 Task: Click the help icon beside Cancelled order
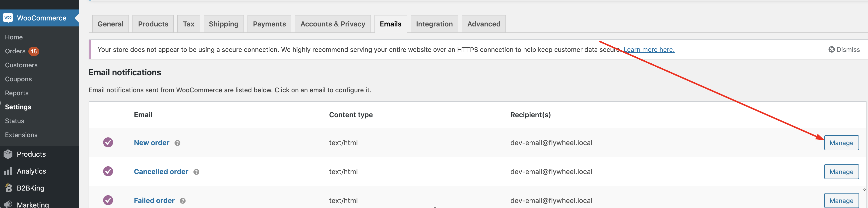pos(196,172)
